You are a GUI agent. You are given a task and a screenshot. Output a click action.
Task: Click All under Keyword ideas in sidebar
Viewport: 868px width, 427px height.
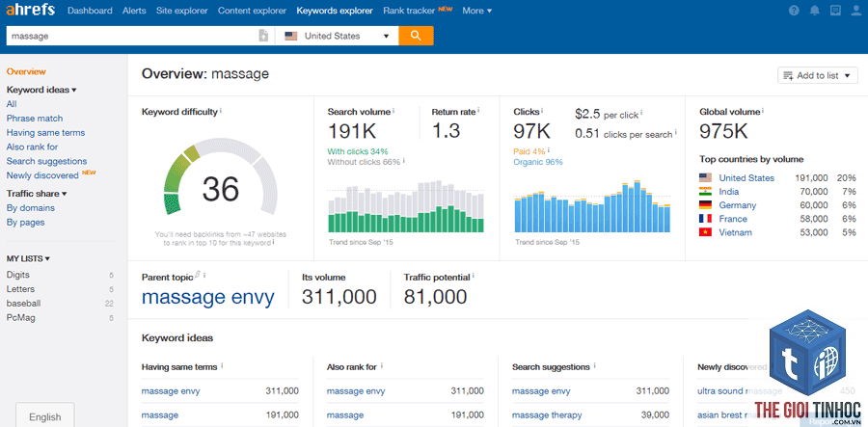[12, 104]
